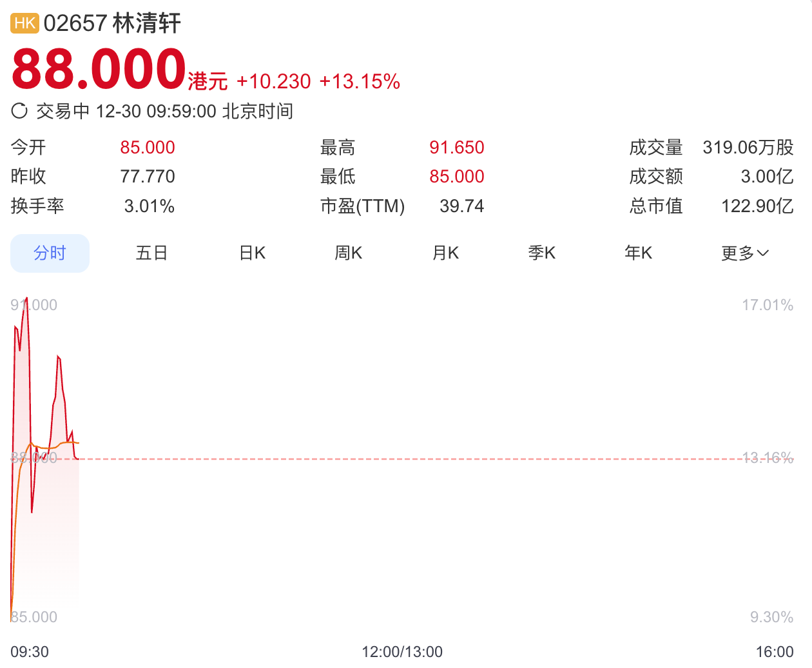Click the 12:00/13:00 time axis label
812x668 pixels.
click(402, 651)
